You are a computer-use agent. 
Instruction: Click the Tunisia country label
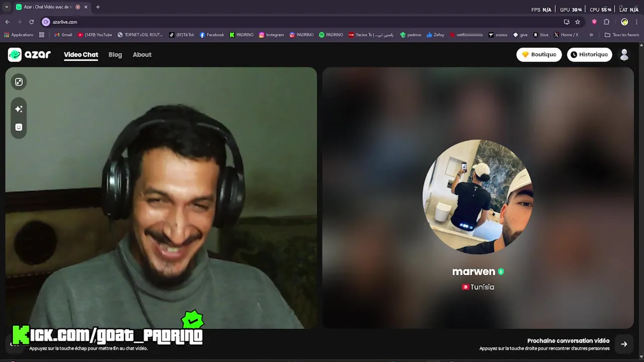coord(482,287)
